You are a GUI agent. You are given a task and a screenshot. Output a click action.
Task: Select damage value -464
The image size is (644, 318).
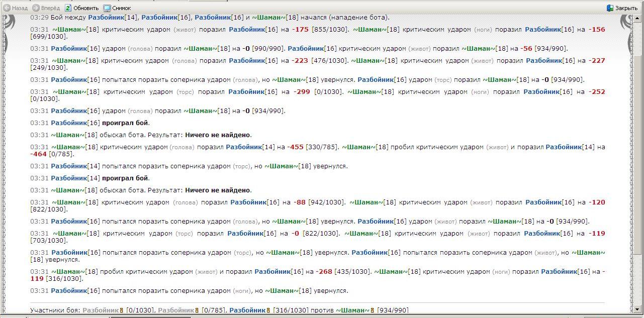39,154
